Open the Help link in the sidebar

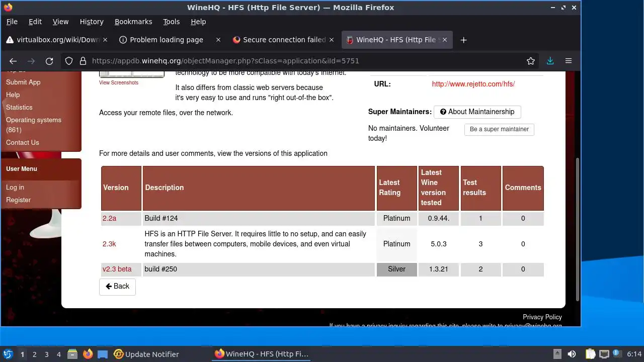13,95
